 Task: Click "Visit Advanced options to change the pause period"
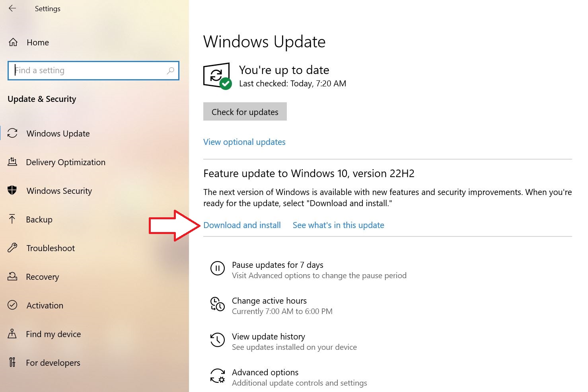pyautogui.click(x=319, y=275)
